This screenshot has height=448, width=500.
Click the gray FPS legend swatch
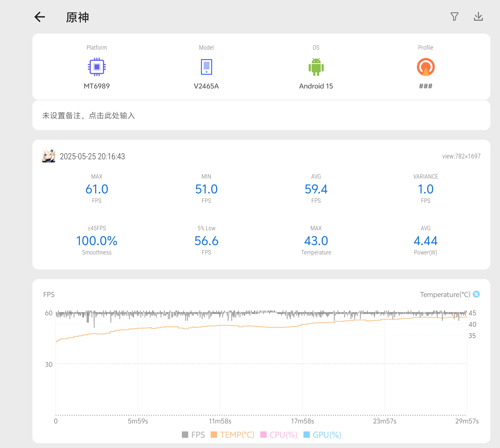coord(185,435)
